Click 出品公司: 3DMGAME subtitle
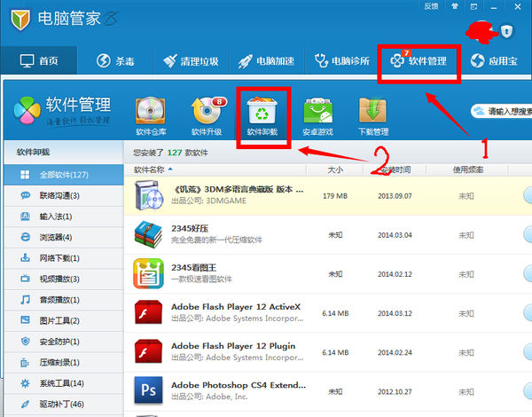Viewport: 532px width, 417px height. 209,201
